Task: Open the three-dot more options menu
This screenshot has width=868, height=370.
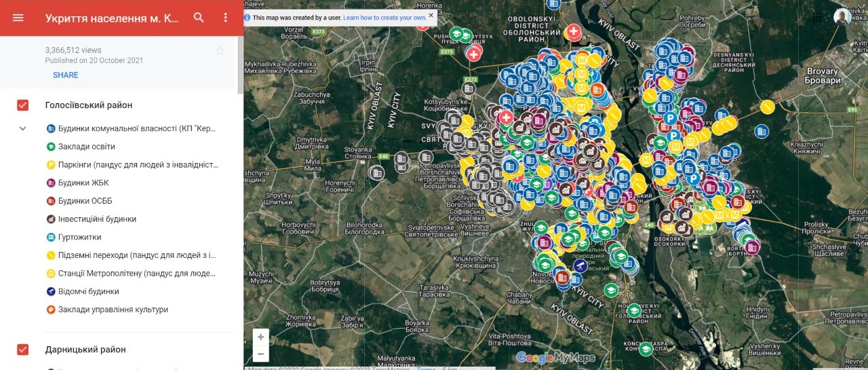Action: click(x=226, y=18)
